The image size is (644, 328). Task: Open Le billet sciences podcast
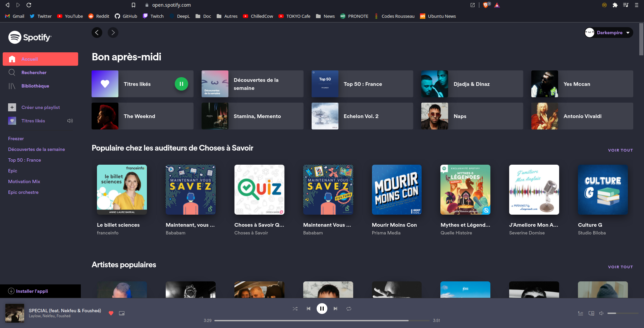click(122, 201)
